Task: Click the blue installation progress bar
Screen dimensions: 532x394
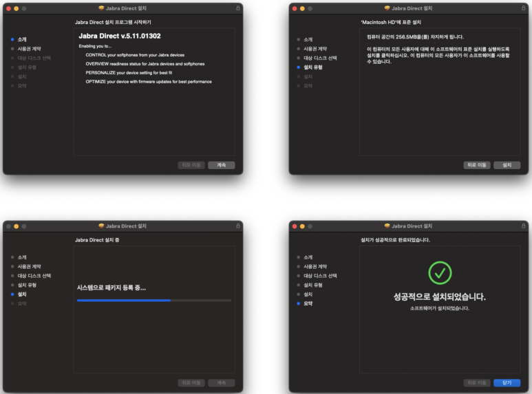Action: pos(154,300)
